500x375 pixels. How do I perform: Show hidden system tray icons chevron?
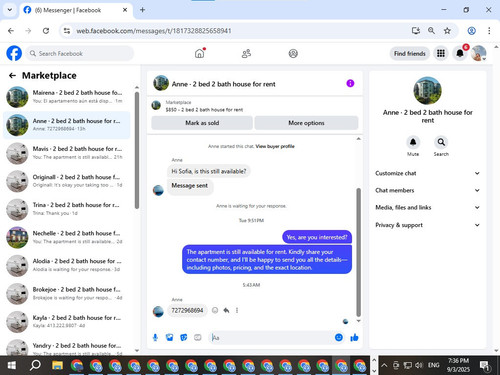(x=384, y=365)
